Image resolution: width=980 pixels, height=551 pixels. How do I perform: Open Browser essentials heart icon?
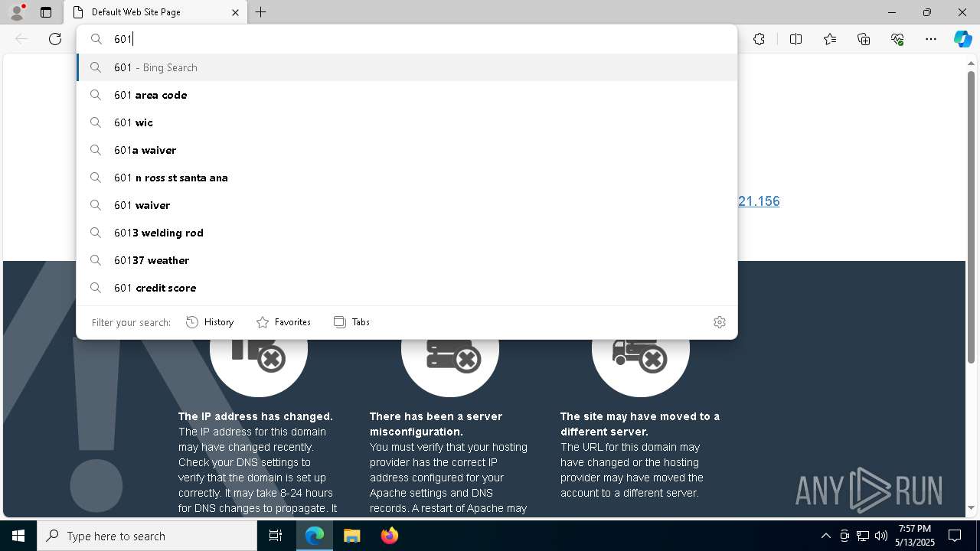(897, 39)
